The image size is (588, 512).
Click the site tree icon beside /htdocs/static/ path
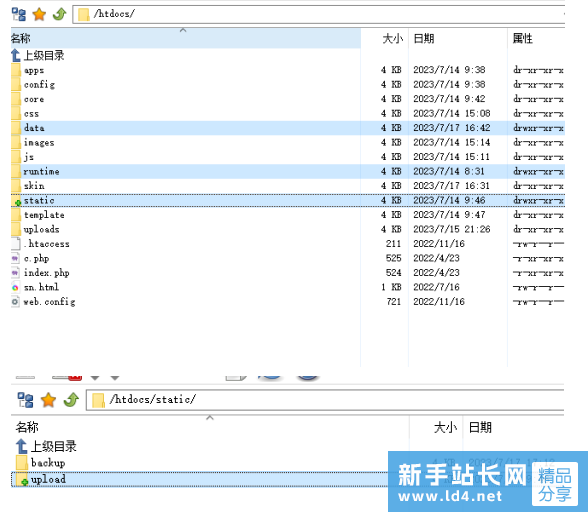click(26, 400)
